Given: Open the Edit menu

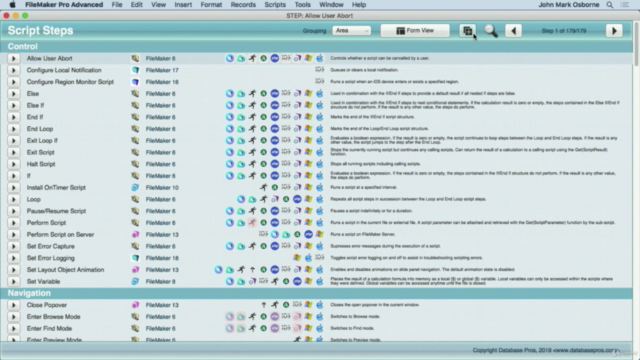Looking at the screenshot, I should point(136,5).
